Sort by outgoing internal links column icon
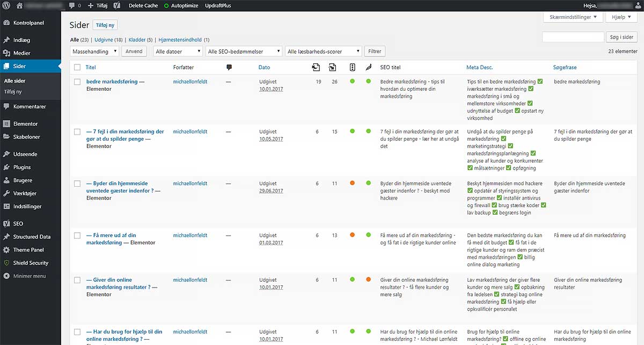The height and width of the screenshot is (345, 644). tap(316, 68)
